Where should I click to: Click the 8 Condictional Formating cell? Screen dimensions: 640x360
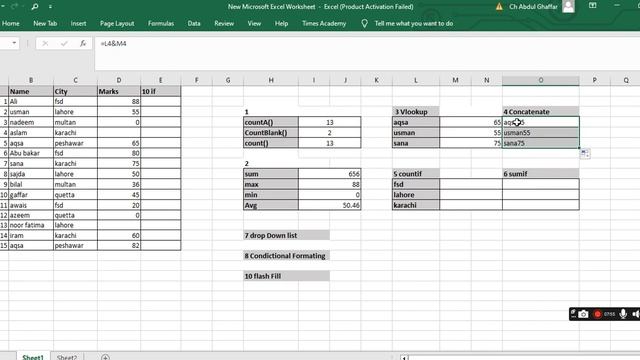(286, 256)
